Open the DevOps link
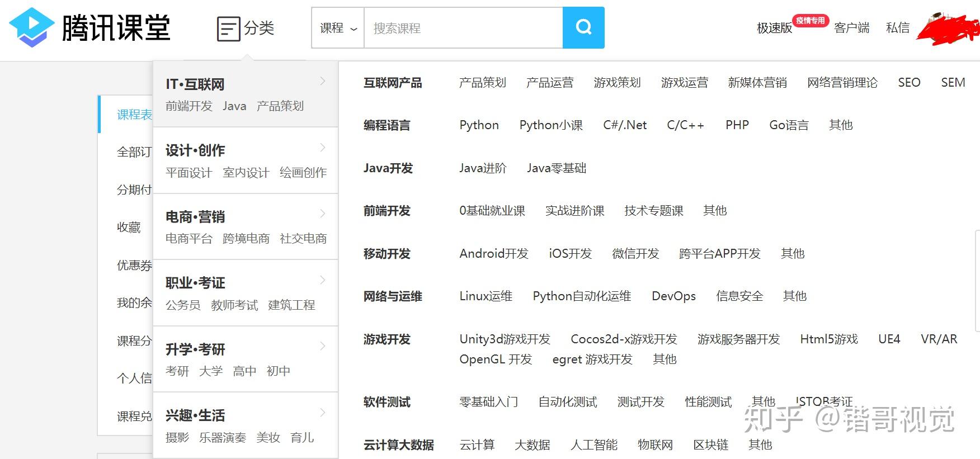The height and width of the screenshot is (459, 980). tap(674, 296)
